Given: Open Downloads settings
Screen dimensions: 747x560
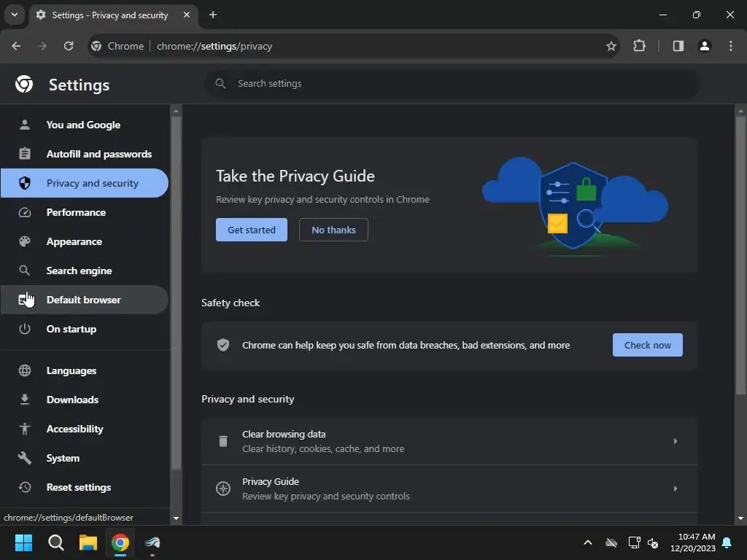Looking at the screenshot, I should pos(84,400).
